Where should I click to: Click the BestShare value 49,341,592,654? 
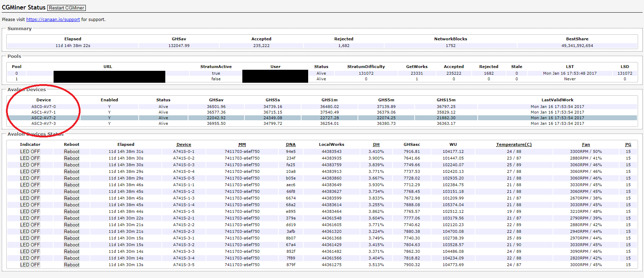(577, 46)
